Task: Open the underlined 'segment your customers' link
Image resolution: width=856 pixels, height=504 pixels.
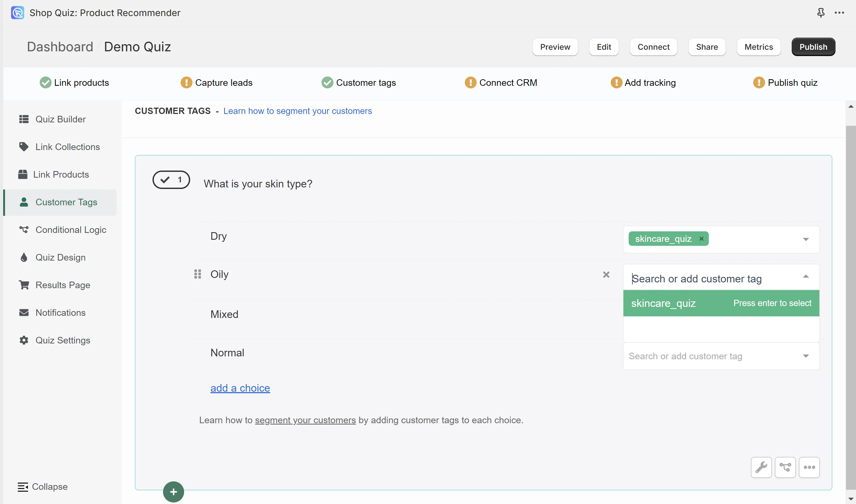Action: coord(305,420)
